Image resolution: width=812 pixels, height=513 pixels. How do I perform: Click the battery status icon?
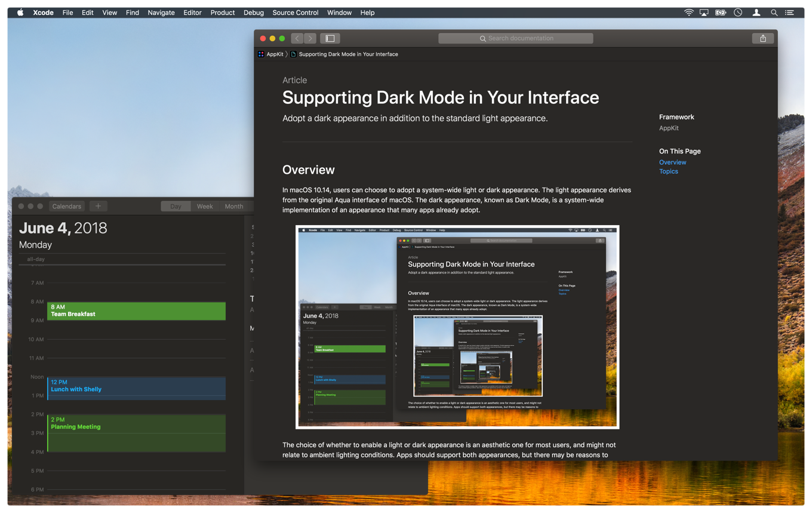721,13
